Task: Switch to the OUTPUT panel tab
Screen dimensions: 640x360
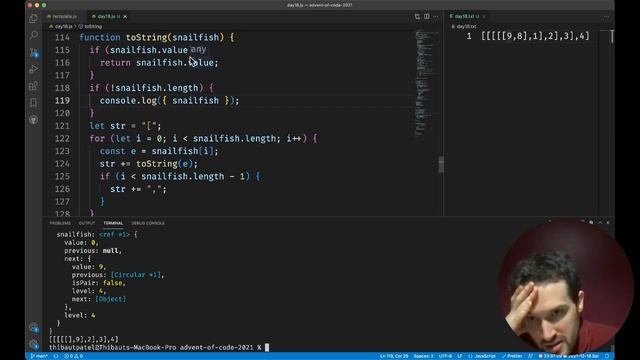Action: (x=87, y=223)
